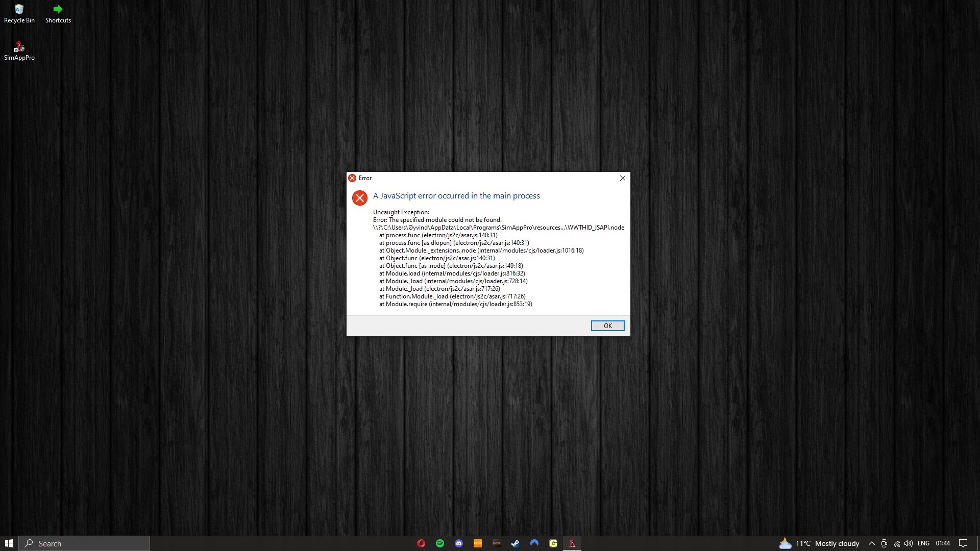Click the red error icon in dialog body

coord(360,198)
